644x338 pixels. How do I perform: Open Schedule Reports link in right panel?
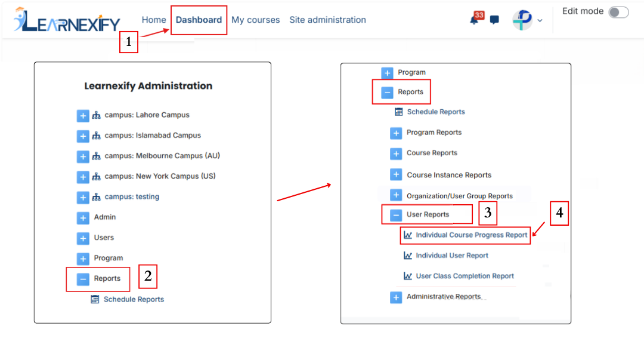436,112
